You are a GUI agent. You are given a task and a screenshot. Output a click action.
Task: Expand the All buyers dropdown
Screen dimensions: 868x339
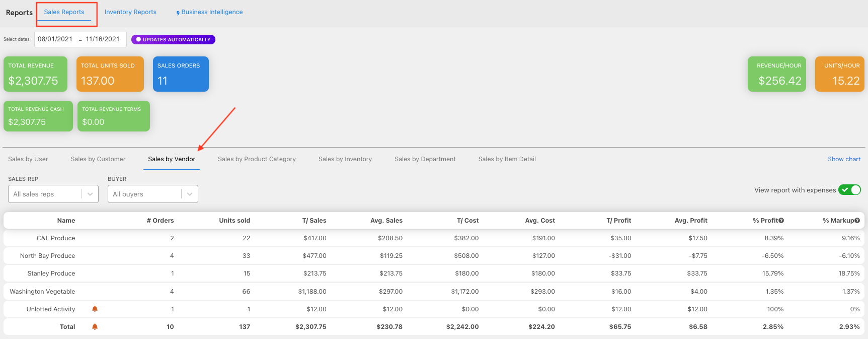[x=152, y=194]
